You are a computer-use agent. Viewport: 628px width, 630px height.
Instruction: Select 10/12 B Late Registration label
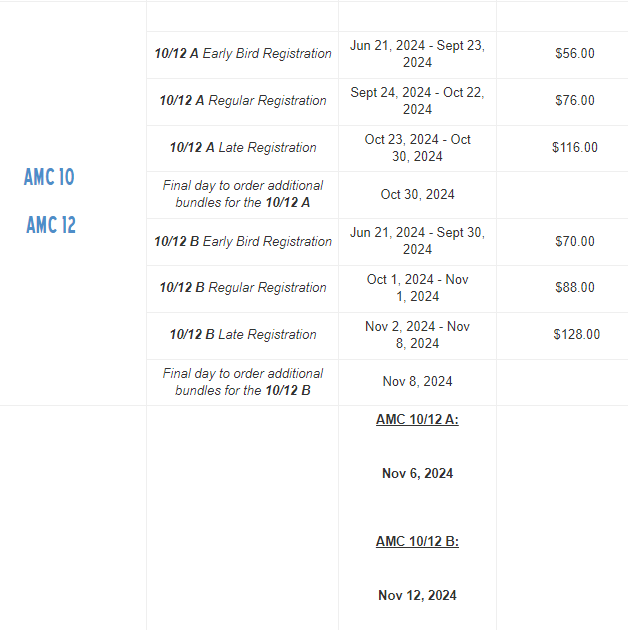tap(243, 335)
